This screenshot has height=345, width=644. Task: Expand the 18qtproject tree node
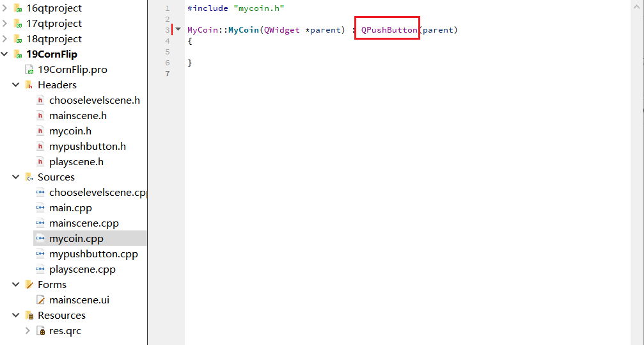pos(4,38)
